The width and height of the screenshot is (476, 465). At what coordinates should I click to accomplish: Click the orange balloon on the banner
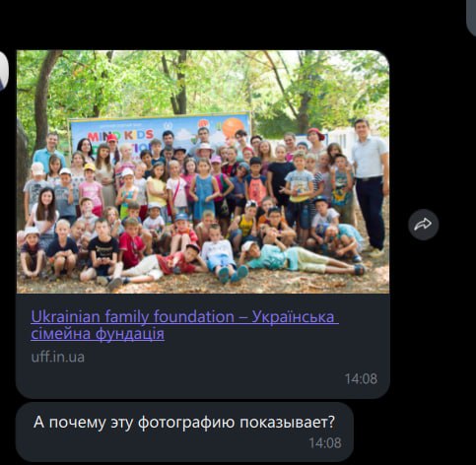pyautogui.click(x=233, y=127)
